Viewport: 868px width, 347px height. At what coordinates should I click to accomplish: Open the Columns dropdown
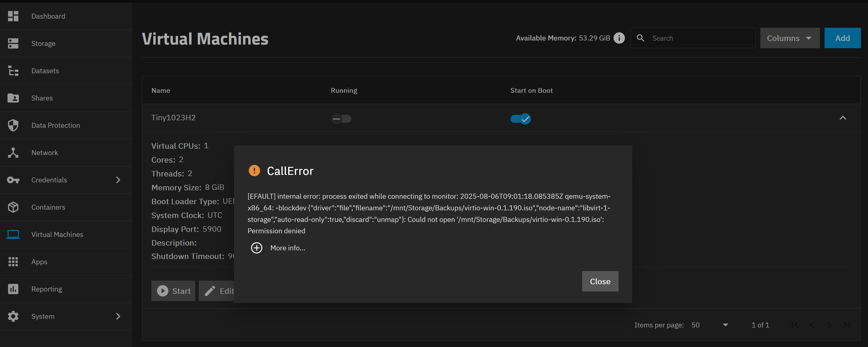point(789,38)
